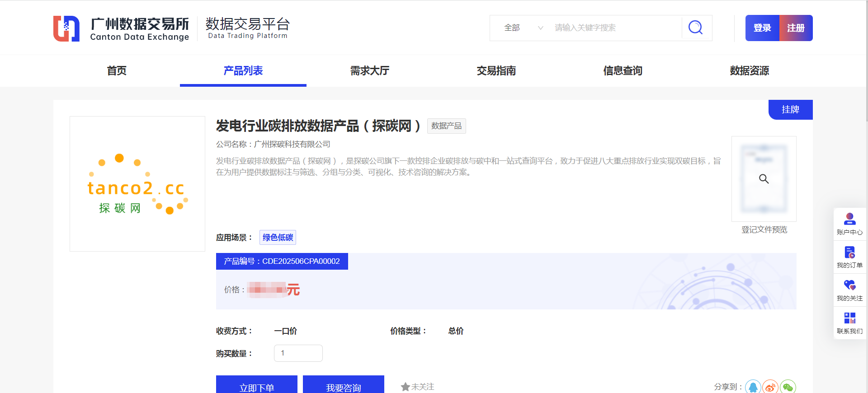Click the 立即下单 order button

coord(257,384)
